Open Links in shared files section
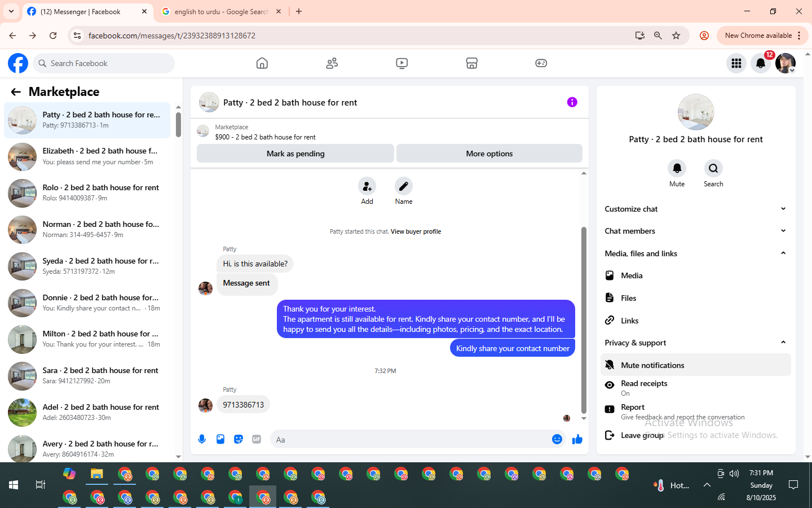The height and width of the screenshot is (508, 812). [695, 321]
